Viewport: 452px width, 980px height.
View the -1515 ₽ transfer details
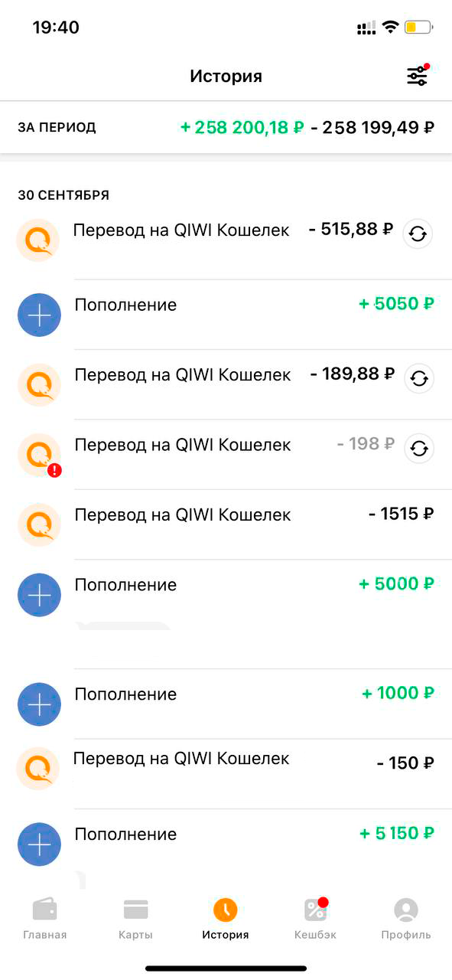pos(226,524)
